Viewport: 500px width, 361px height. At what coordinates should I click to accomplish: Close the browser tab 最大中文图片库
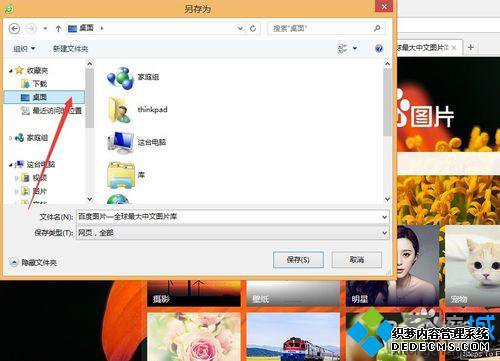click(454, 48)
